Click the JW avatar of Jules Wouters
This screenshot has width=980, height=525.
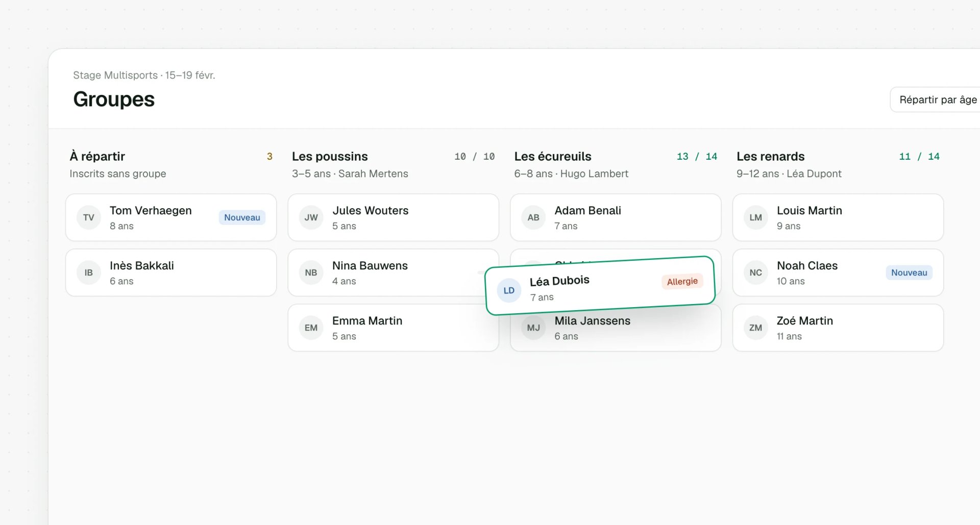pos(311,217)
